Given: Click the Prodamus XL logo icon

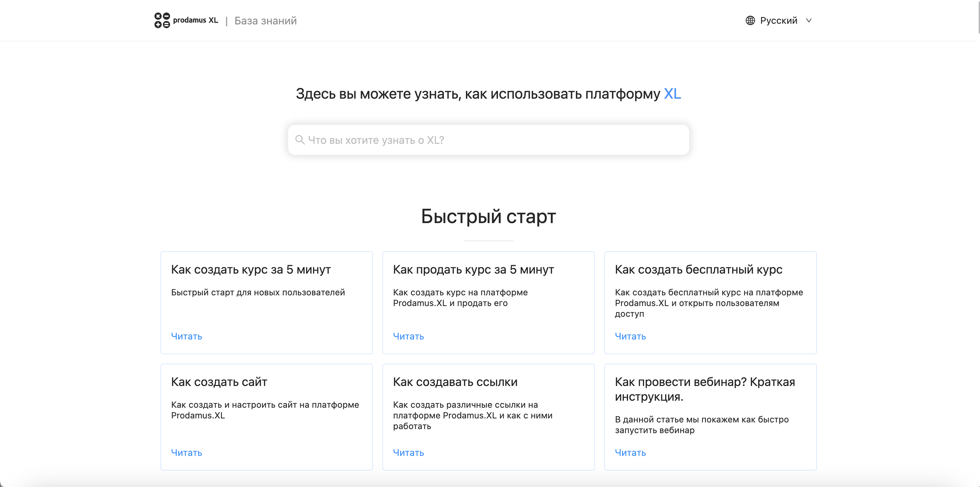Looking at the screenshot, I should point(162,20).
